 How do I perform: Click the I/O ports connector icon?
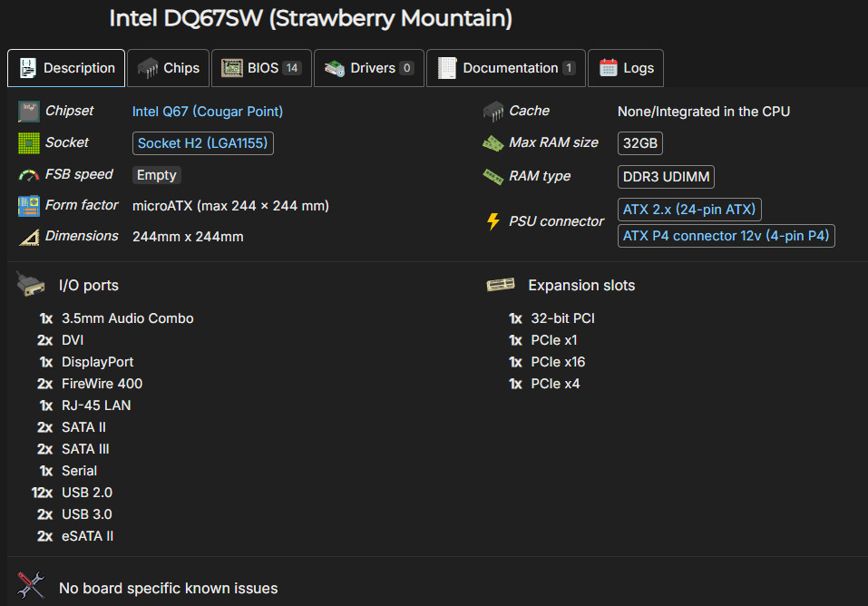tap(31, 284)
